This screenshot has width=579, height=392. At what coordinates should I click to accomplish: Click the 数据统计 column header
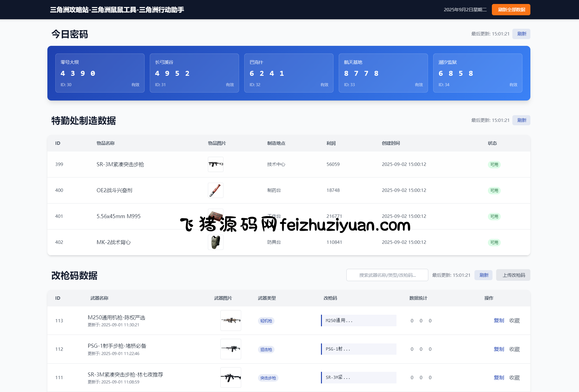click(418, 298)
